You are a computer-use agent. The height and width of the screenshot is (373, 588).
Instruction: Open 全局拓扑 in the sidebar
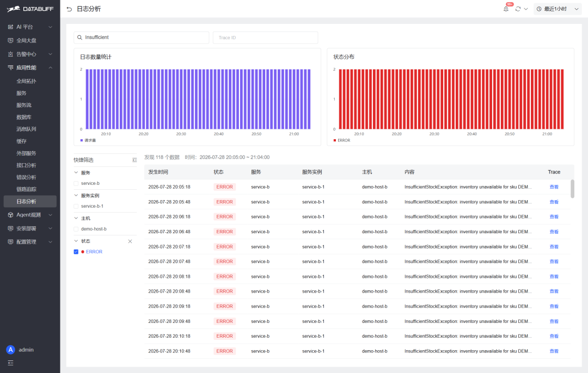[x=26, y=81]
